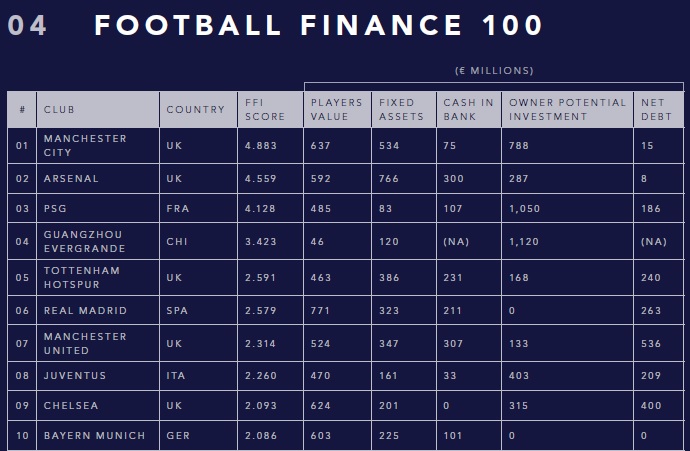
Task: Select PSG's owner investment value 1,050
Action: pyautogui.click(x=524, y=209)
